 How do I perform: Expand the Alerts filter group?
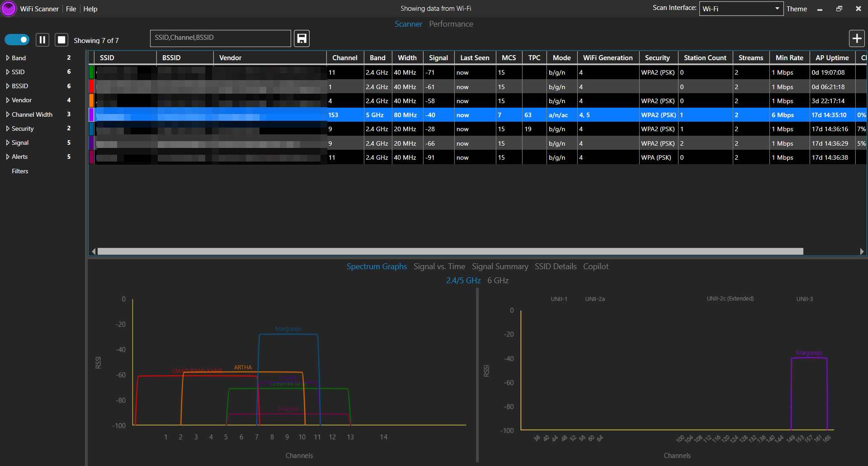point(8,157)
